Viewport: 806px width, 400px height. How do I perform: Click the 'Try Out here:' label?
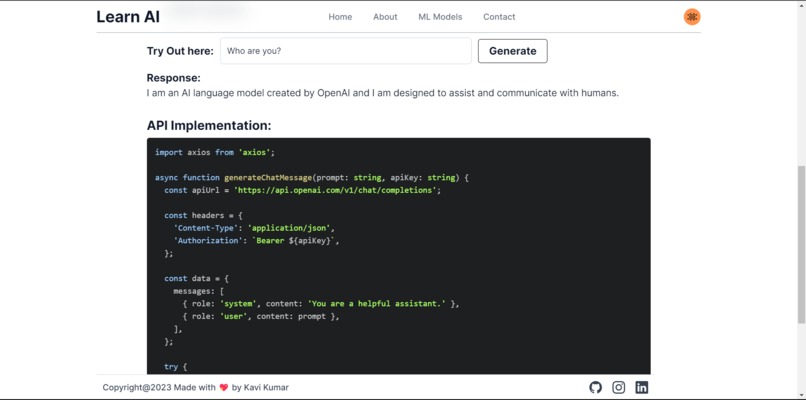click(180, 51)
